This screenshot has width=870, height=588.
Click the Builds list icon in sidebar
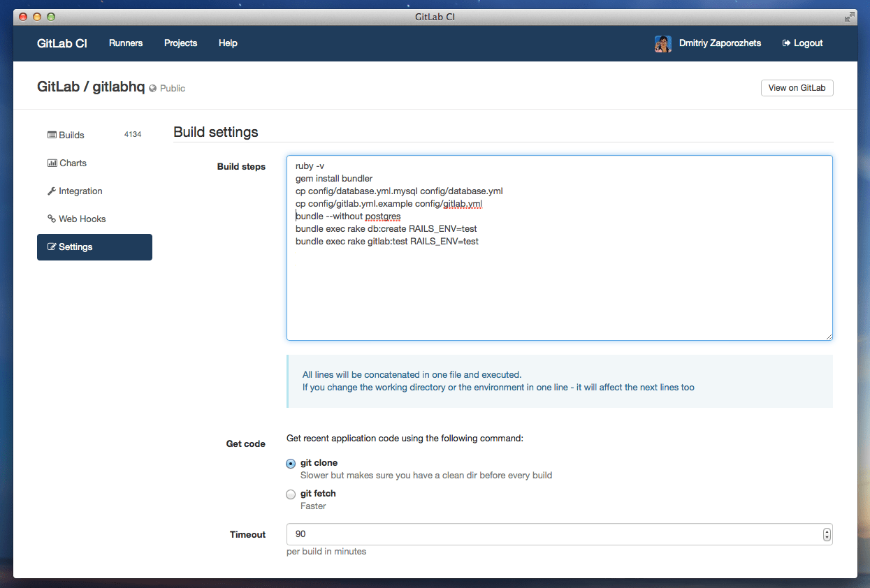(52, 135)
